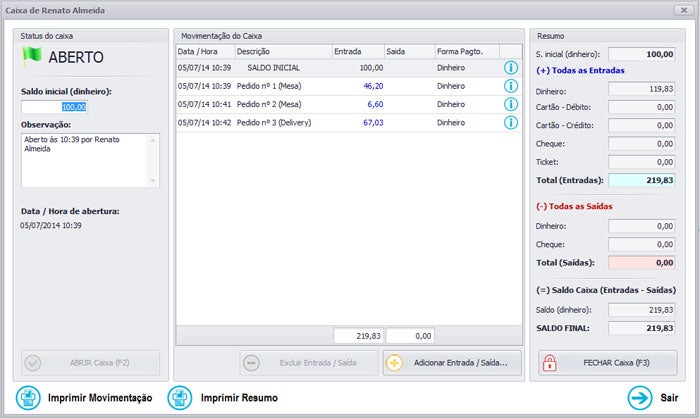Click the Excluir Entrada / Saída button
Image resolution: width=700 pixels, height=419 pixels.
(x=309, y=363)
